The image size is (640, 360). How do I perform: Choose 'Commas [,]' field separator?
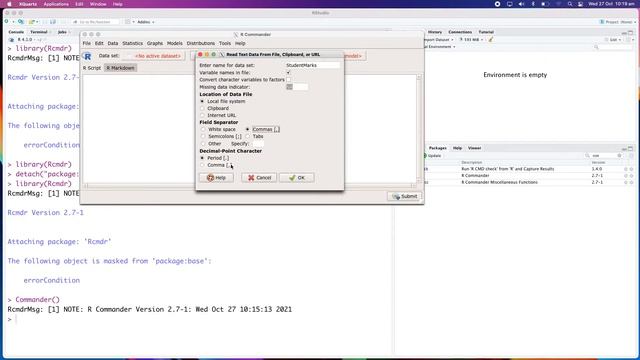tap(247, 129)
